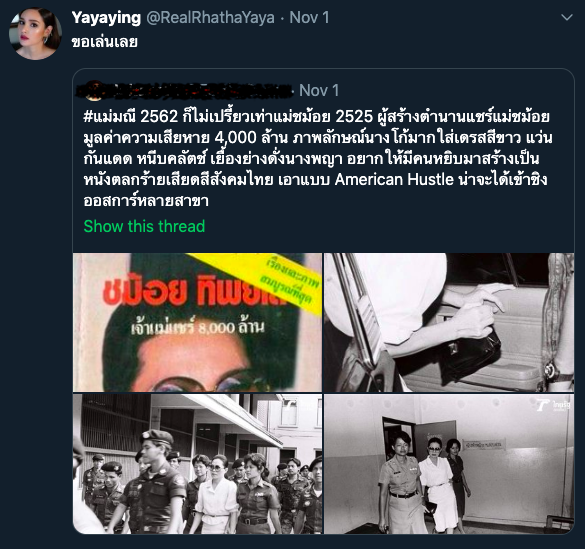
Task: Open Yayaying's profile avatar picture
Action: [35, 33]
